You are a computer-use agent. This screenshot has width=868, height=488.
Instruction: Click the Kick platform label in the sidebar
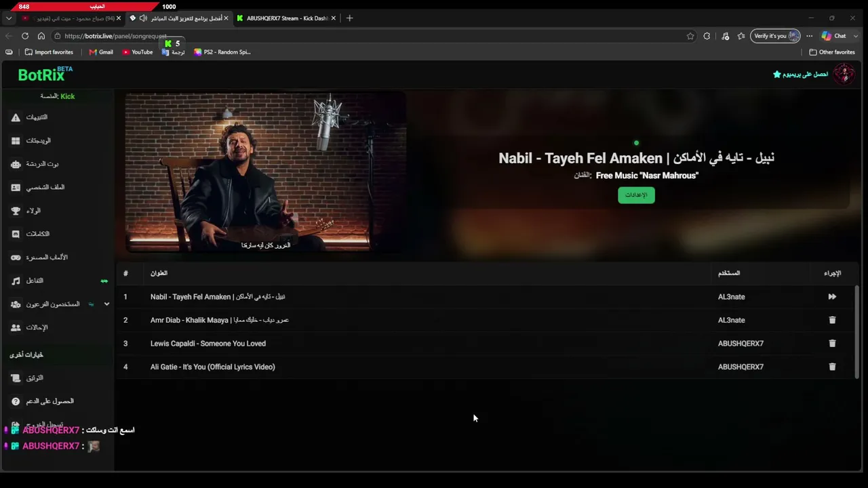click(58, 96)
